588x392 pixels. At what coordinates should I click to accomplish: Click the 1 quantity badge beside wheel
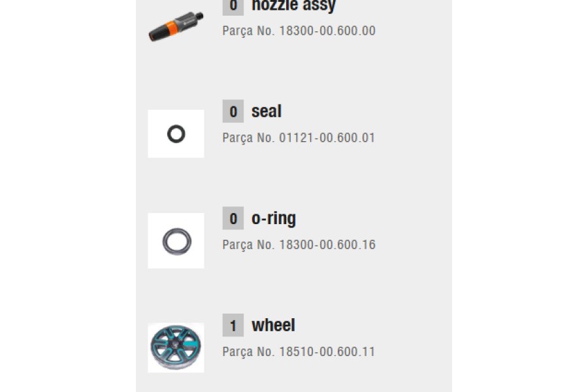[233, 325]
